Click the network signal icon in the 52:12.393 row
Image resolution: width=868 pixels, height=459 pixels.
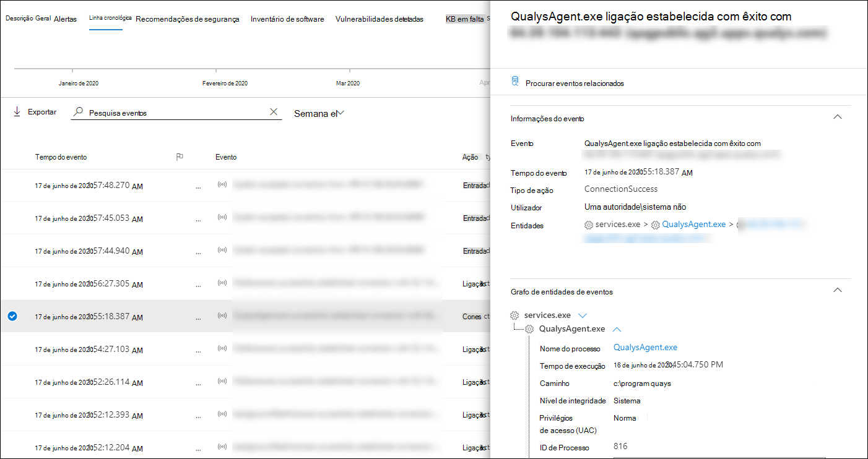[x=222, y=414]
